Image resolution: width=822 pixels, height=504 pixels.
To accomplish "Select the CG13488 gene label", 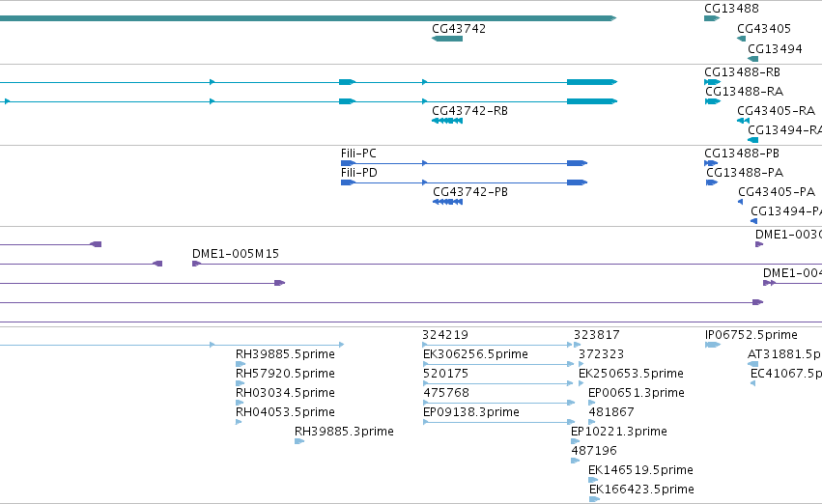I will pos(731,9).
